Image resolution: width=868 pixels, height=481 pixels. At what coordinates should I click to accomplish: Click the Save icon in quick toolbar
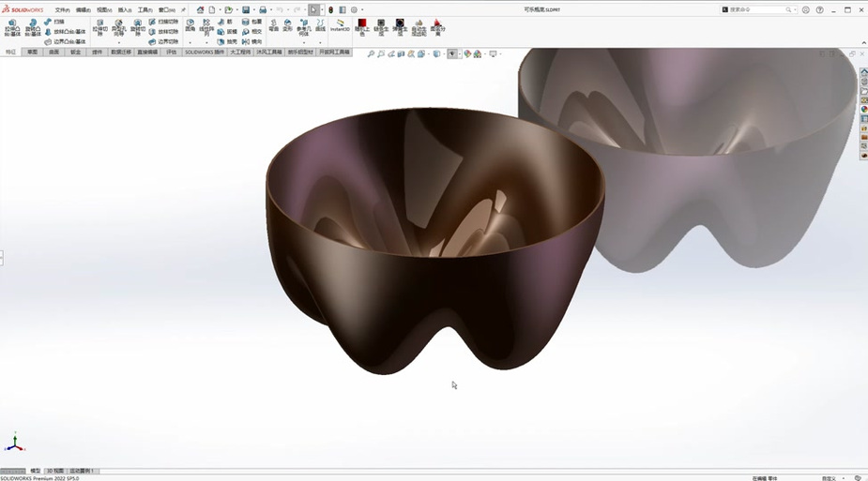[x=246, y=9]
